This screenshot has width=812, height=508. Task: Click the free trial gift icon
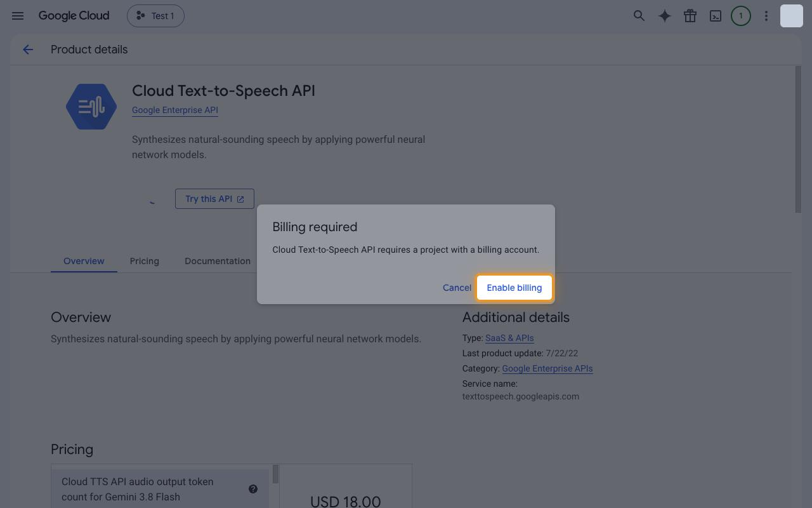click(690, 16)
